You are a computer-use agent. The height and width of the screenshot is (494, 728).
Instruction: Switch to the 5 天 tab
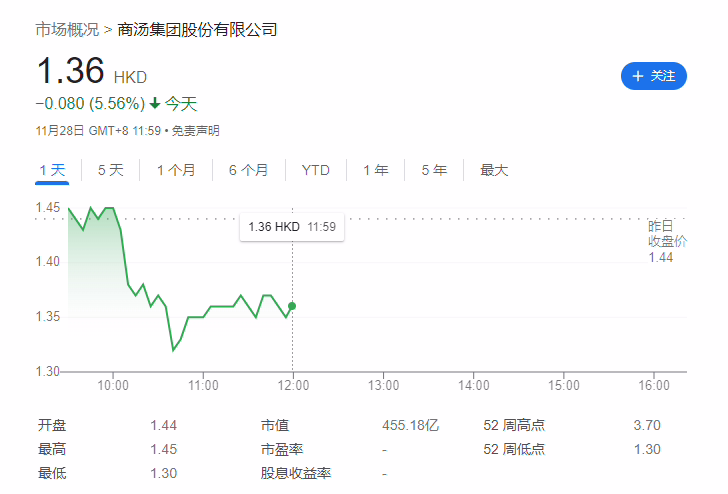pos(110,170)
